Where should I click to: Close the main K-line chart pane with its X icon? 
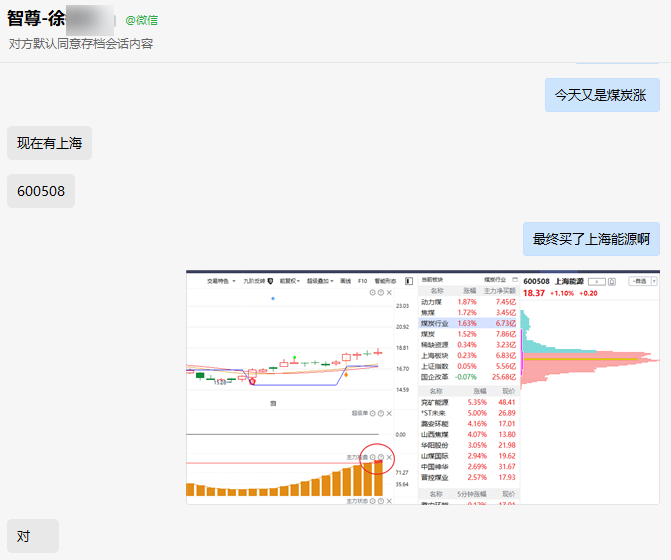pyautogui.click(x=389, y=293)
